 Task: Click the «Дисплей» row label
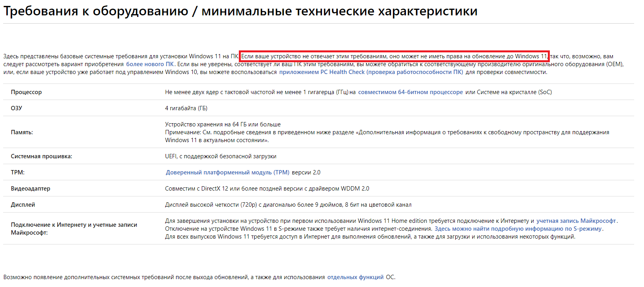[x=23, y=205]
